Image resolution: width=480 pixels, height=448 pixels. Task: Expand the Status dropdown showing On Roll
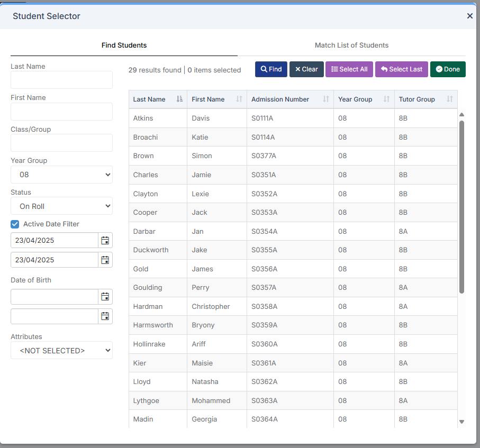click(61, 206)
